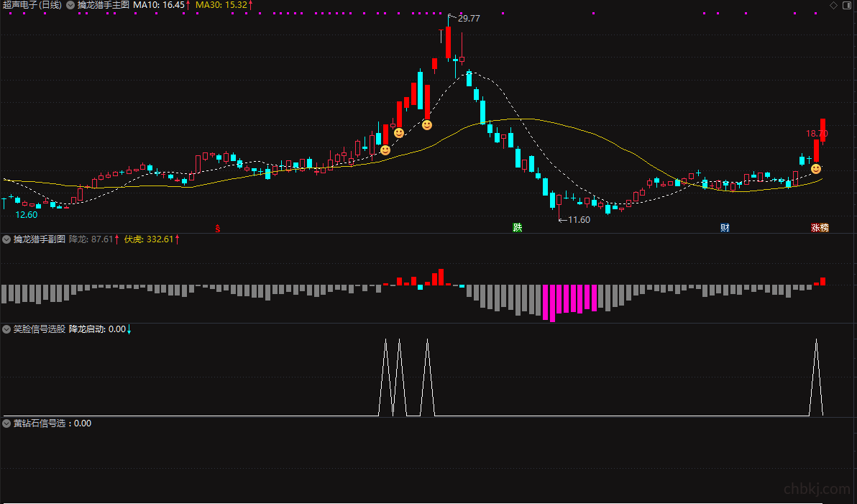The image size is (857, 504).
Task: Click the 超声电子(日线) stock title
Action: [x=32, y=5]
